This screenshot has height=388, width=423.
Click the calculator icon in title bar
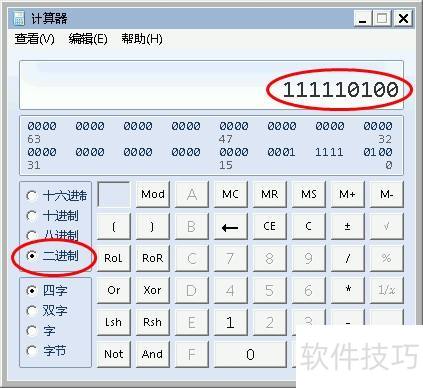(19, 18)
